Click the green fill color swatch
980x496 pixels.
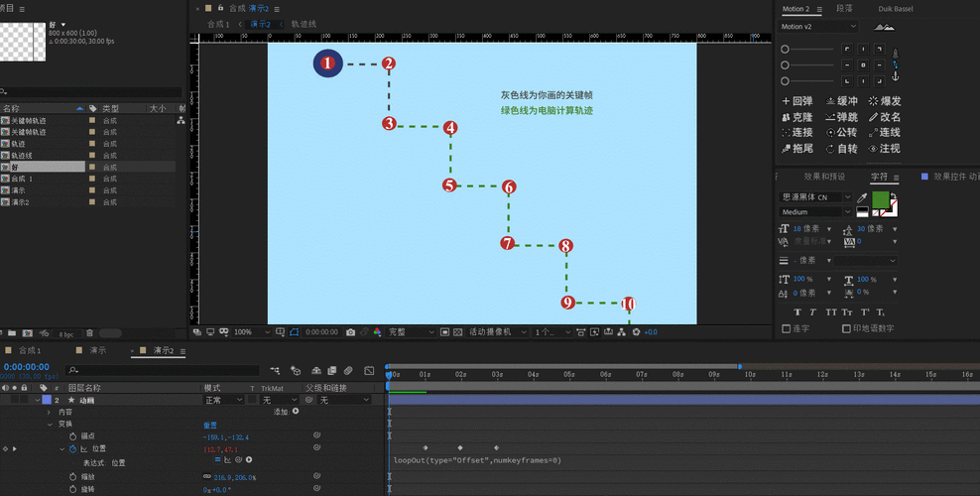click(880, 199)
